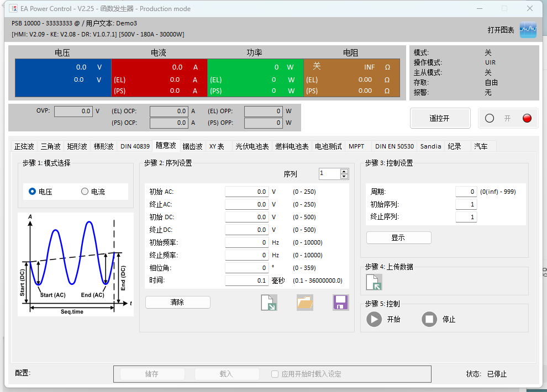The height and width of the screenshot is (392, 547).
Task: Click the red 电流 readout panel
Action: point(160,78)
